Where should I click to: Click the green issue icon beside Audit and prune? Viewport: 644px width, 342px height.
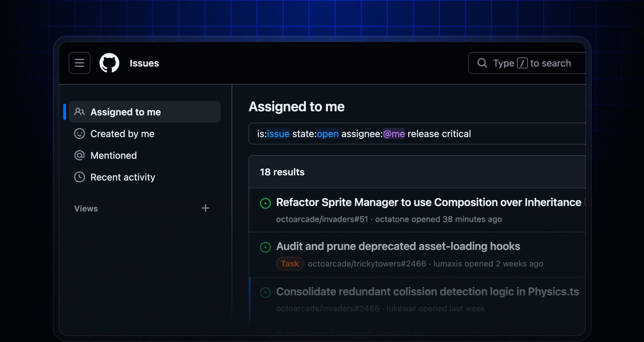(265, 247)
